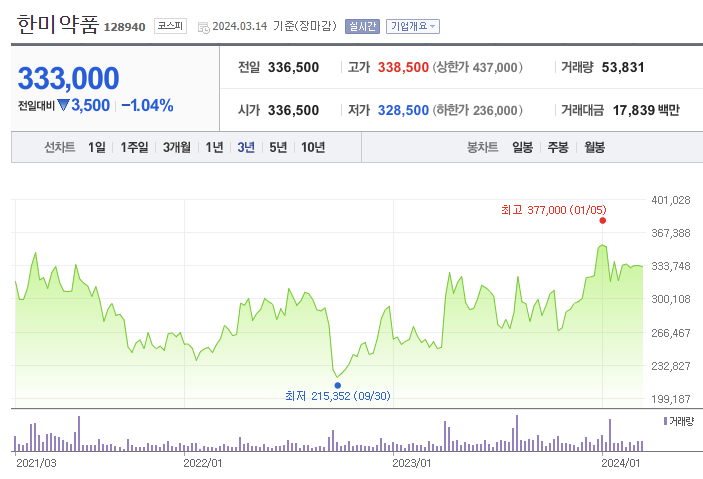Click the 고가 value 338,500
The height and width of the screenshot is (479, 703).
click(x=403, y=67)
